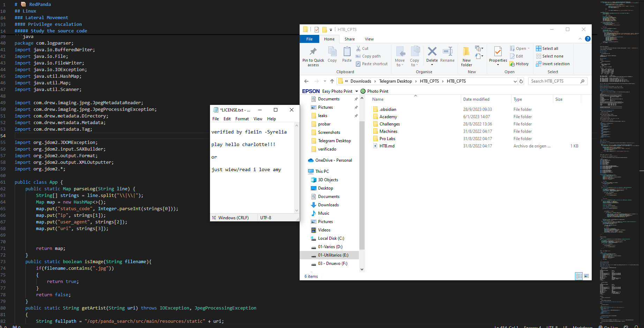This screenshot has width=644, height=328.
Task: Click the Properties icon in ribbon
Action: (498, 52)
